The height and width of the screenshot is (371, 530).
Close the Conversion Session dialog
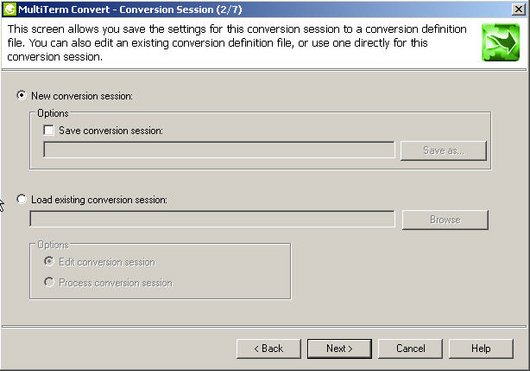(519, 9)
